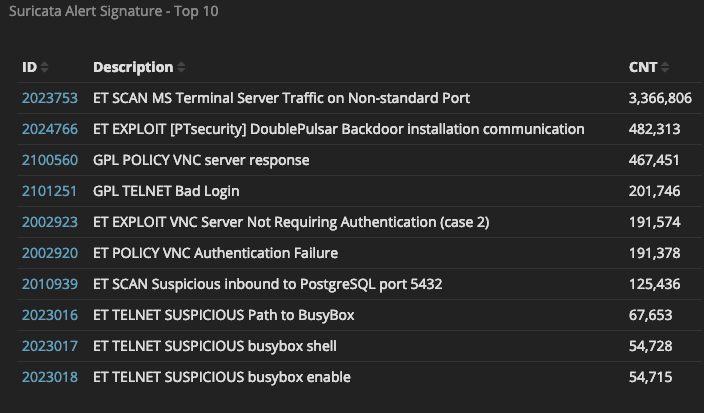Open signature ID 2024766 link
The height and width of the screenshot is (413, 704).
[x=50, y=129]
